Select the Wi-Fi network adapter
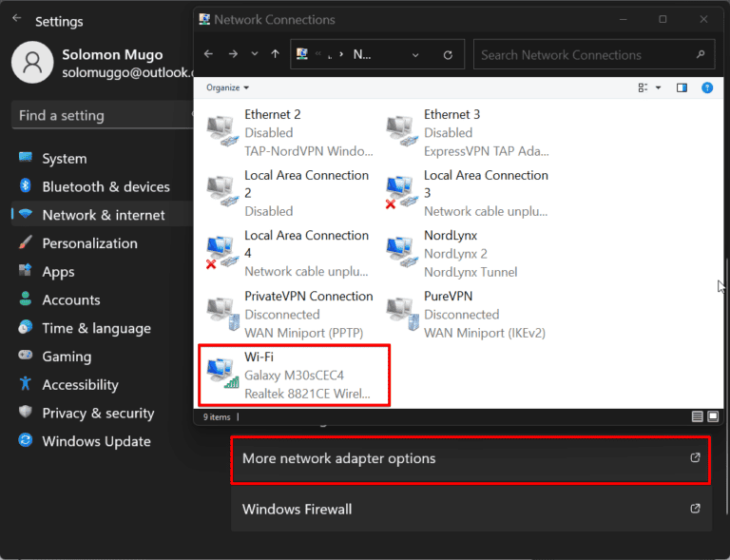The image size is (730, 560). click(x=293, y=375)
